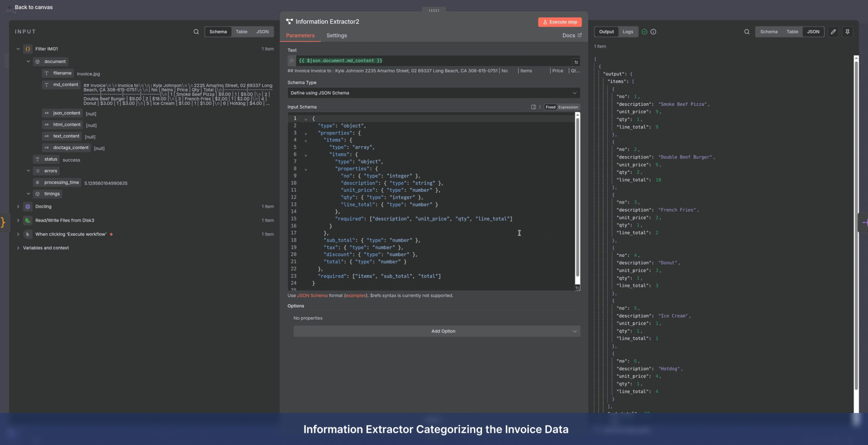Click the Filter IMG1 braces icon
The width and height of the screenshot is (868, 445).
point(28,49)
